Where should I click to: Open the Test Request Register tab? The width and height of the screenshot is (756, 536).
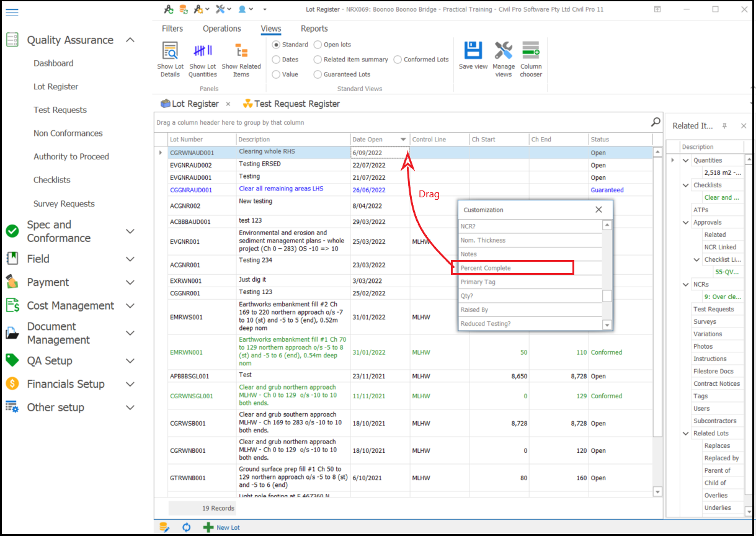(x=296, y=104)
